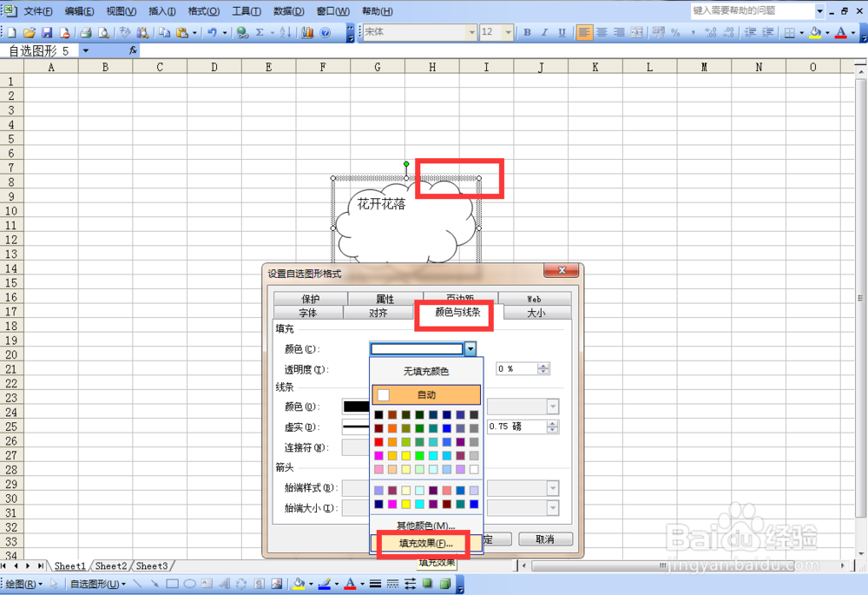Click the 取消 button to cancel
This screenshot has height=595, width=868.
(x=545, y=539)
